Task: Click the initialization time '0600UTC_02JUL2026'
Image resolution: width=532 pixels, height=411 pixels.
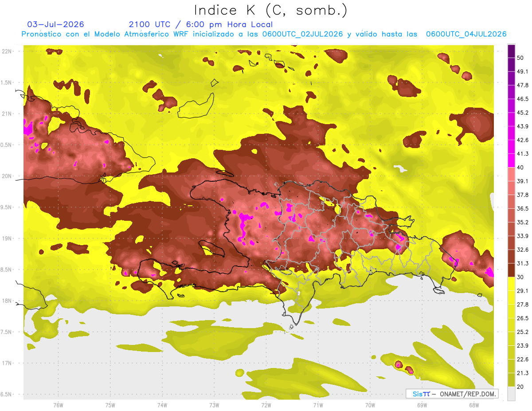Action: tap(302, 34)
